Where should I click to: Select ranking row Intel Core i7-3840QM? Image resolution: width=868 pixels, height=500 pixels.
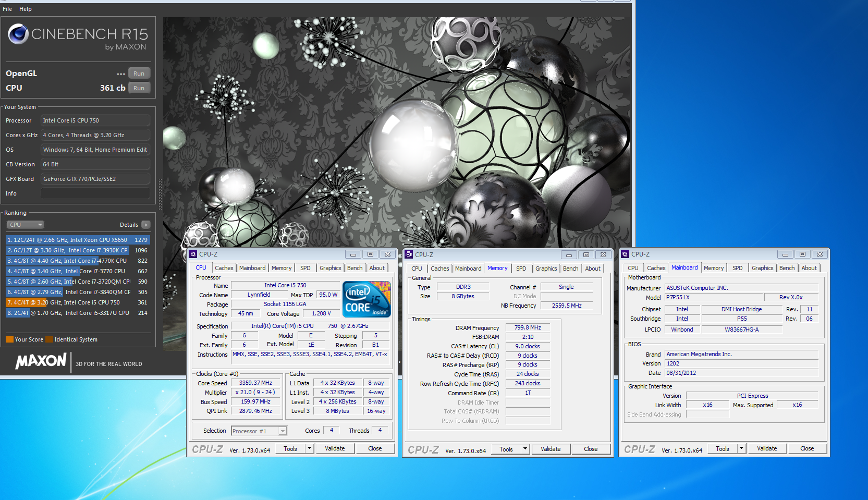tap(78, 292)
